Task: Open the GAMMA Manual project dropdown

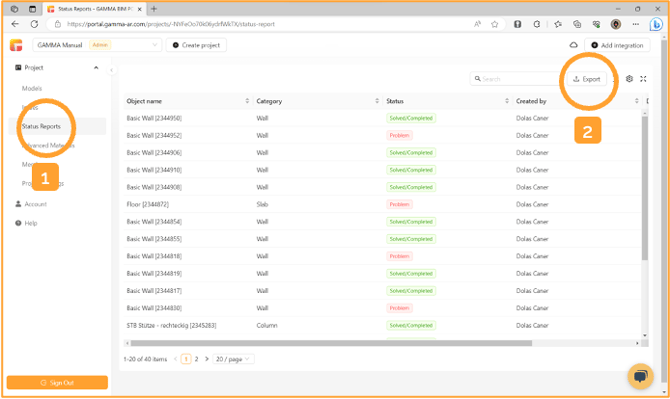Action: pyautogui.click(x=97, y=45)
